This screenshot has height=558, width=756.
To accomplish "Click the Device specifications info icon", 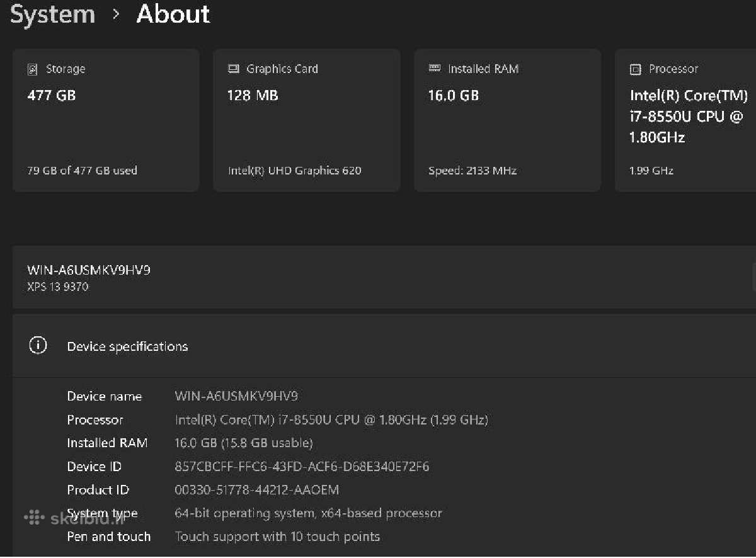I will (x=38, y=345).
